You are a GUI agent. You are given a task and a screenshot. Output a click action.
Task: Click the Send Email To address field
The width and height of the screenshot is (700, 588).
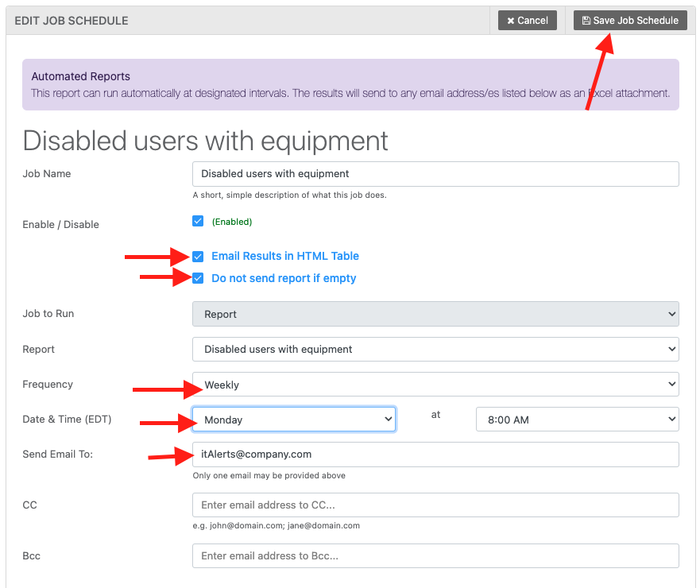pyautogui.click(x=435, y=455)
